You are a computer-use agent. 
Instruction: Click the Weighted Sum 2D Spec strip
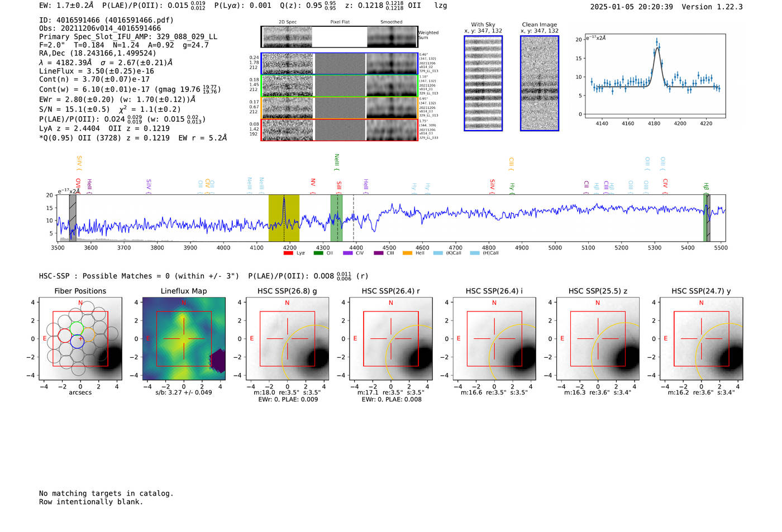point(340,37)
